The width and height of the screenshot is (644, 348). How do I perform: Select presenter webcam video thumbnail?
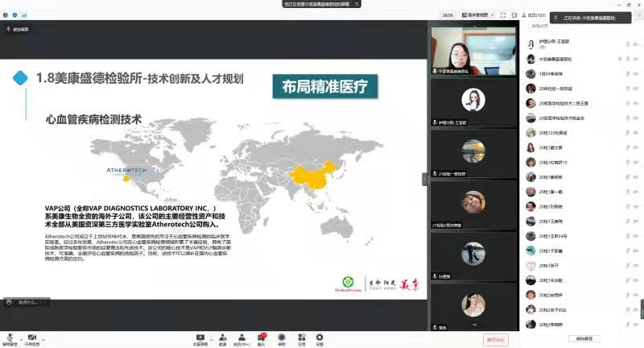tap(473, 51)
